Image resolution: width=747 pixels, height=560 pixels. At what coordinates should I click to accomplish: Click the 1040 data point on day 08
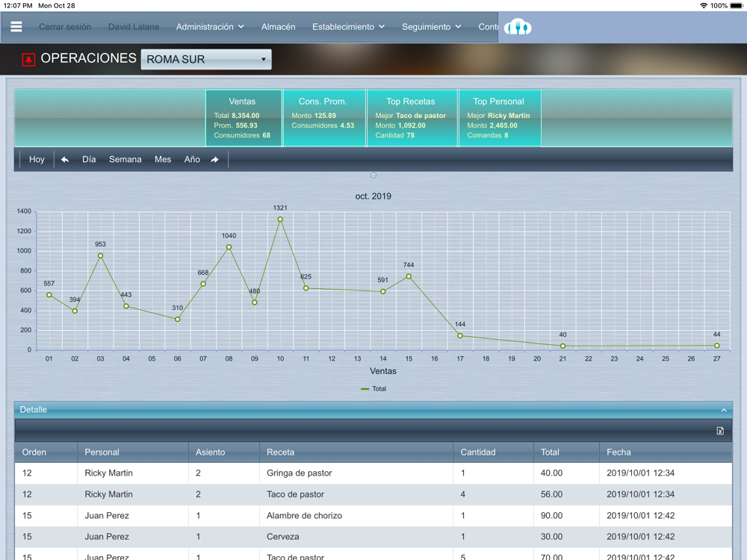coord(229,247)
